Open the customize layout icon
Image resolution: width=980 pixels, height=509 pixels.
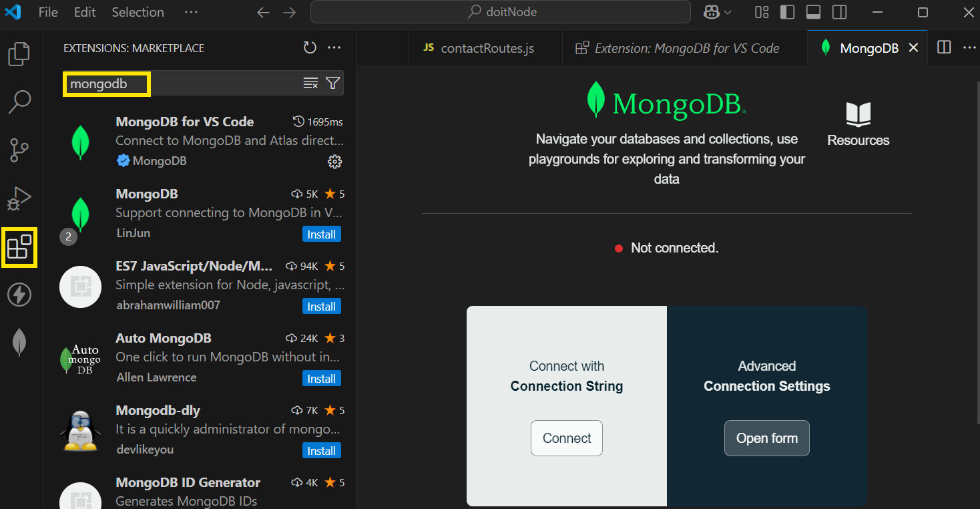[x=762, y=12]
